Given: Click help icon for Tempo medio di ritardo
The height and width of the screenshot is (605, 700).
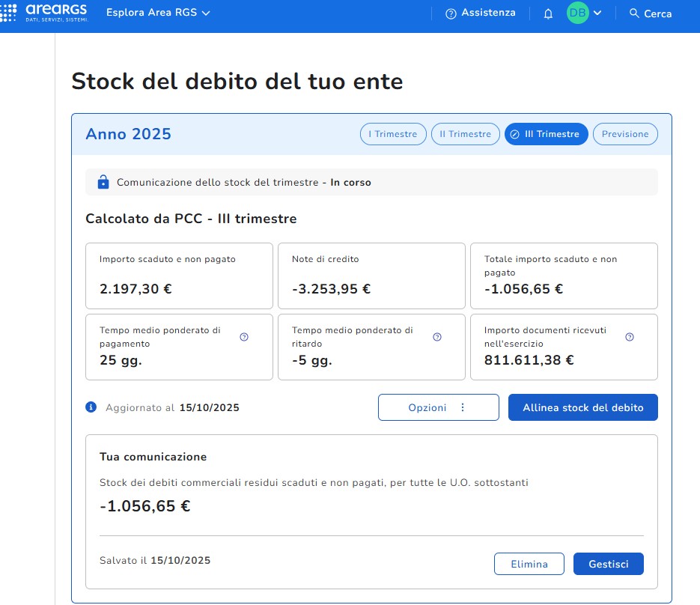Looking at the screenshot, I should coord(437,337).
